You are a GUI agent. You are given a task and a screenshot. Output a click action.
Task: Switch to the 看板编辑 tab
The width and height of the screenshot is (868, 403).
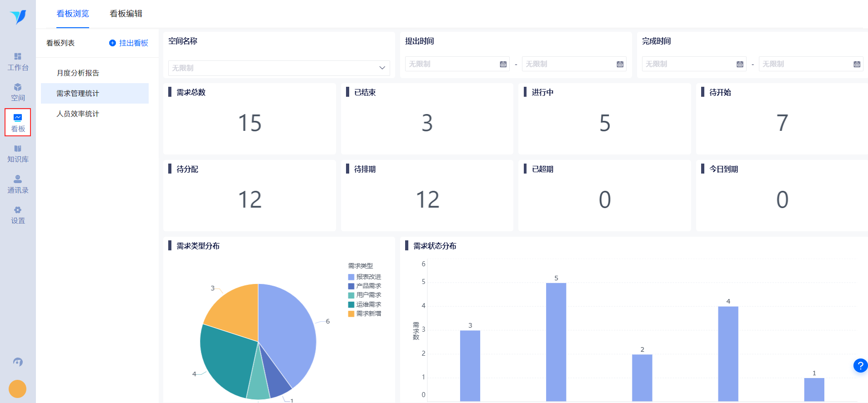pyautogui.click(x=126, y=14)
